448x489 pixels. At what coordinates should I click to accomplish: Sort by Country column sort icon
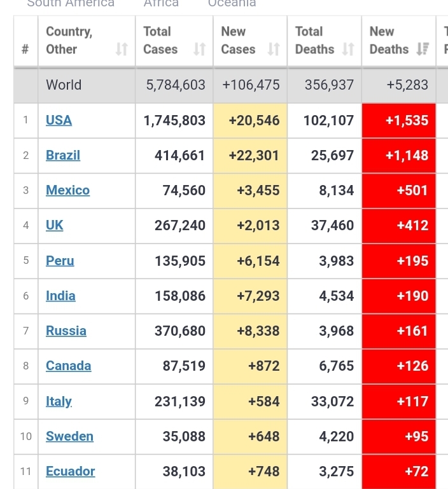tap(122, 50)
